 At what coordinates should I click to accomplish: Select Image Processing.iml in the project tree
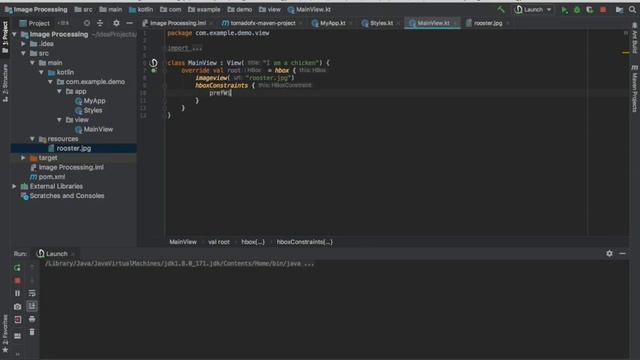point(71,167)
